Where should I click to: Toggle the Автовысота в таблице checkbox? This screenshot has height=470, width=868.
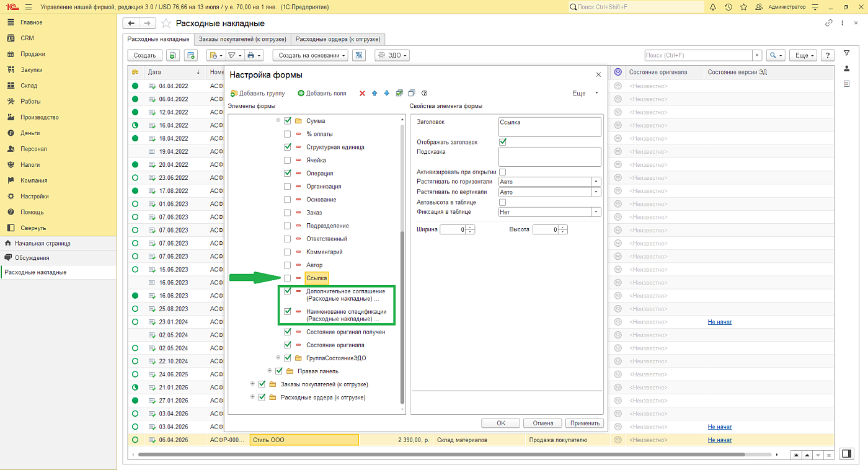(503, 202)
